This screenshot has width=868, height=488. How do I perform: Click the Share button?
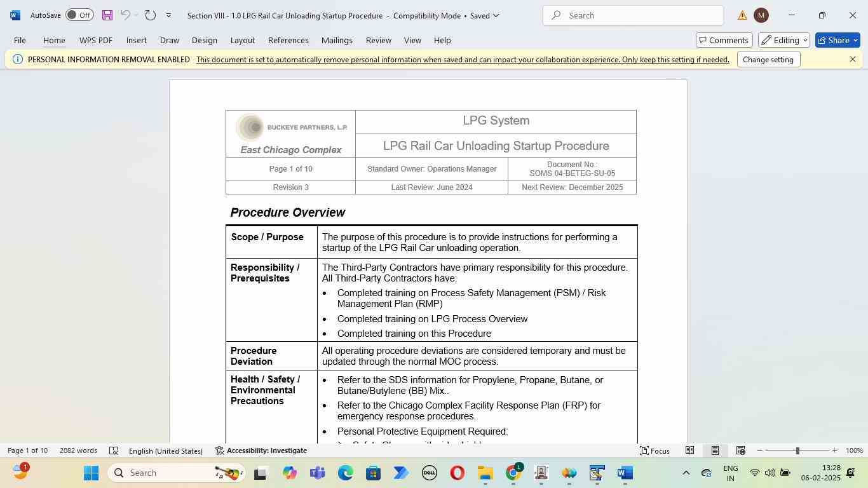click(837, 40)
